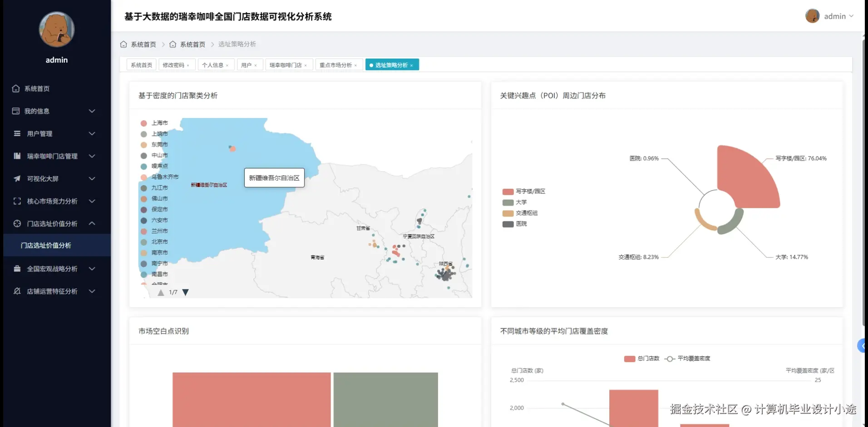The image size is (868, 427).
Task: Click the card icon beside 我的信息
Action: [x=16, y=111]
